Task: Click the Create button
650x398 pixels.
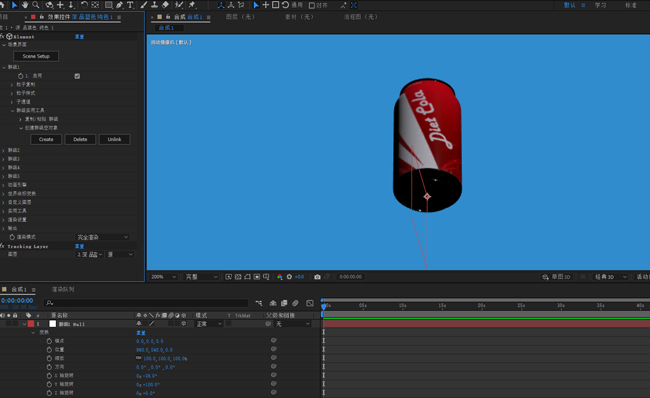Action: [46, 139]
